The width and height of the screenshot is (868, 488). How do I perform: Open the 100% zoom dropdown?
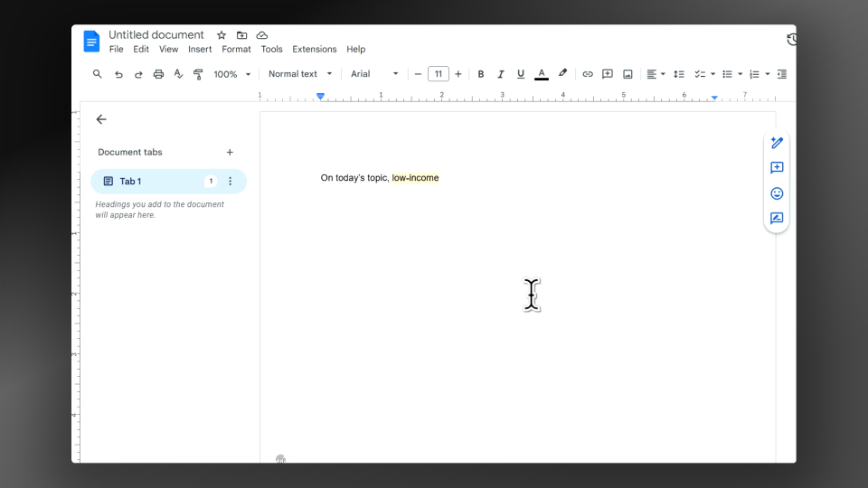232,74
